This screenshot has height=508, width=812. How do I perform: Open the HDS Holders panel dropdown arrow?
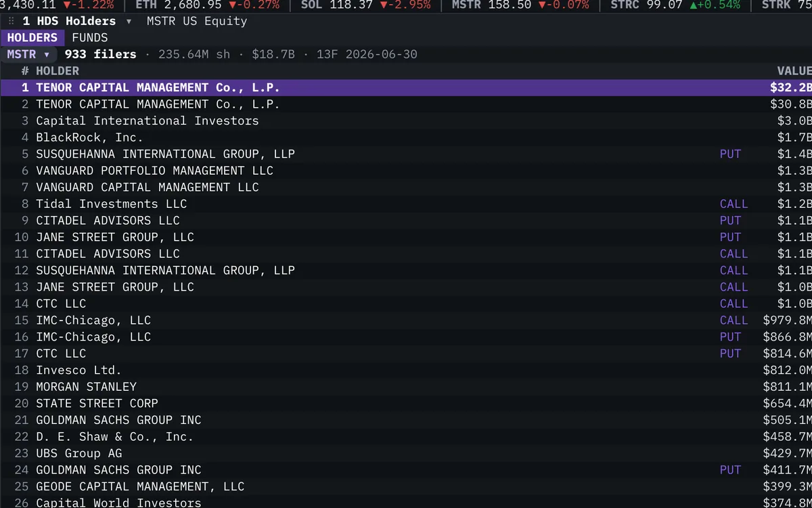point(129,21)
